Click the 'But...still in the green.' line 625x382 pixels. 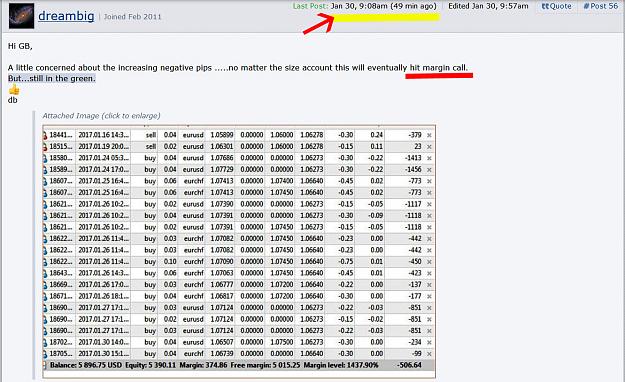coord(52,79)
